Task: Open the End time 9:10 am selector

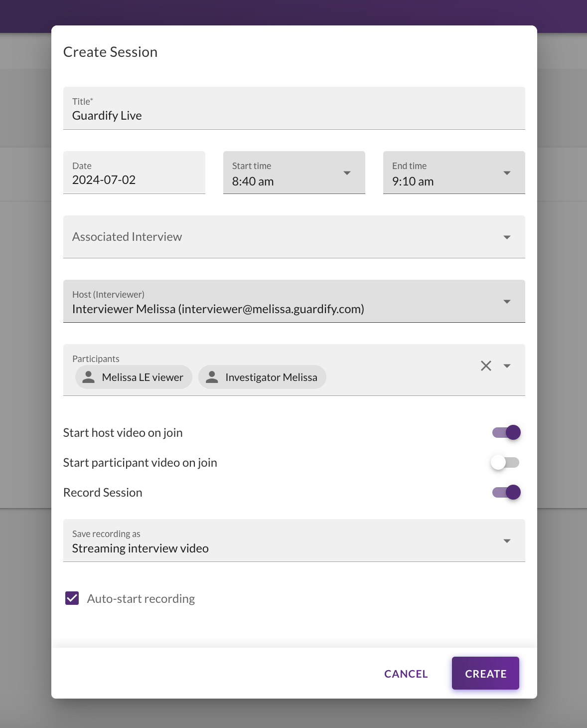Action: tap(454, 173)
